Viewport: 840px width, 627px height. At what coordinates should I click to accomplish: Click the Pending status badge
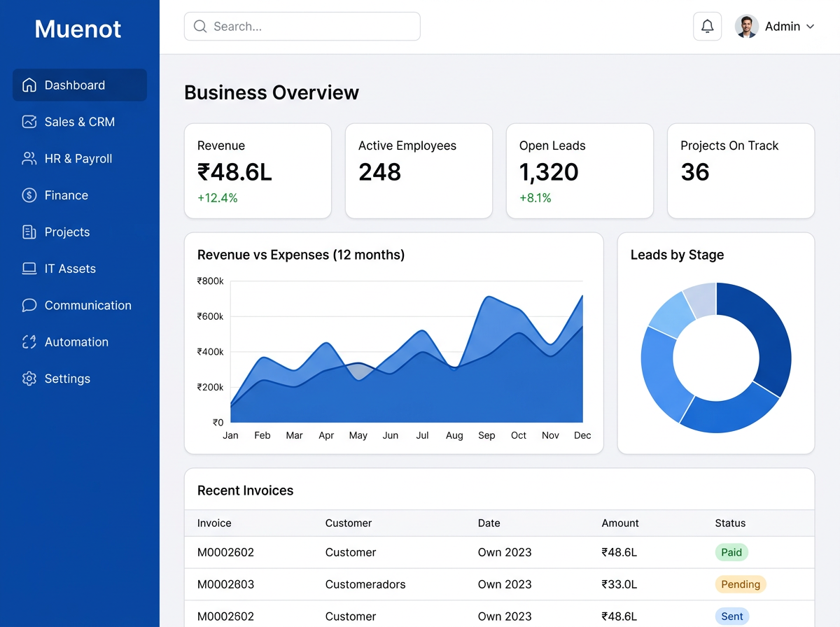(741, 584)
